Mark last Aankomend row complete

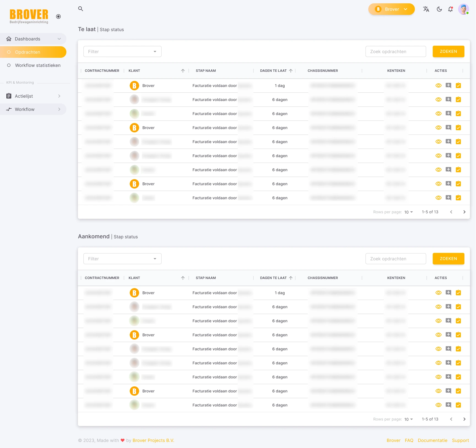point(458,405)
